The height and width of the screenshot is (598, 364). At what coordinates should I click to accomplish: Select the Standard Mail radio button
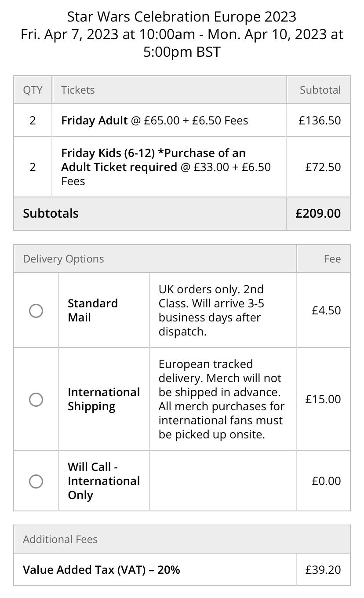coord(36,311)
